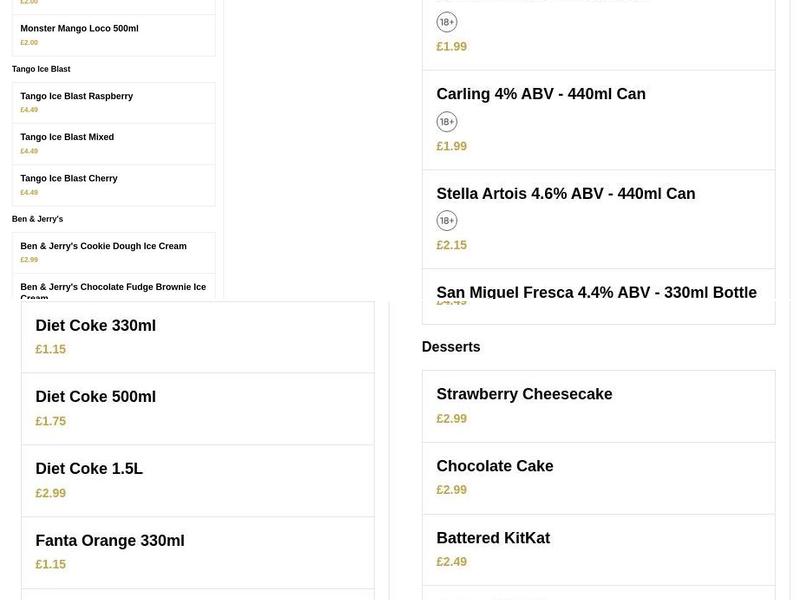This screenshot has width=800, height=600.
Task: Pick Fanta Orange 330ml
Action: click(x=197, y=552)
